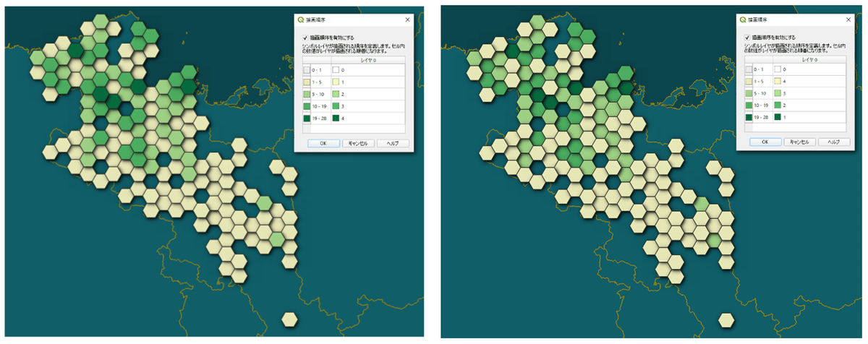
Task: Close the right 描画順序 dialog
Action: pos(848,20)
